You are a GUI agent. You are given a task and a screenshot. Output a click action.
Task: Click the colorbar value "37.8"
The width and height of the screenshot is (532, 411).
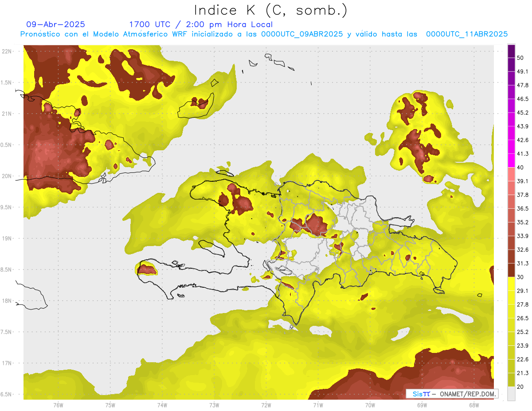[522, 195]
